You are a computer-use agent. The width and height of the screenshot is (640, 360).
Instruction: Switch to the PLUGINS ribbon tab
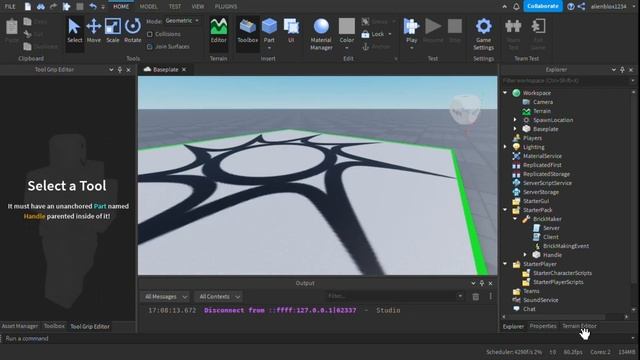226,7
